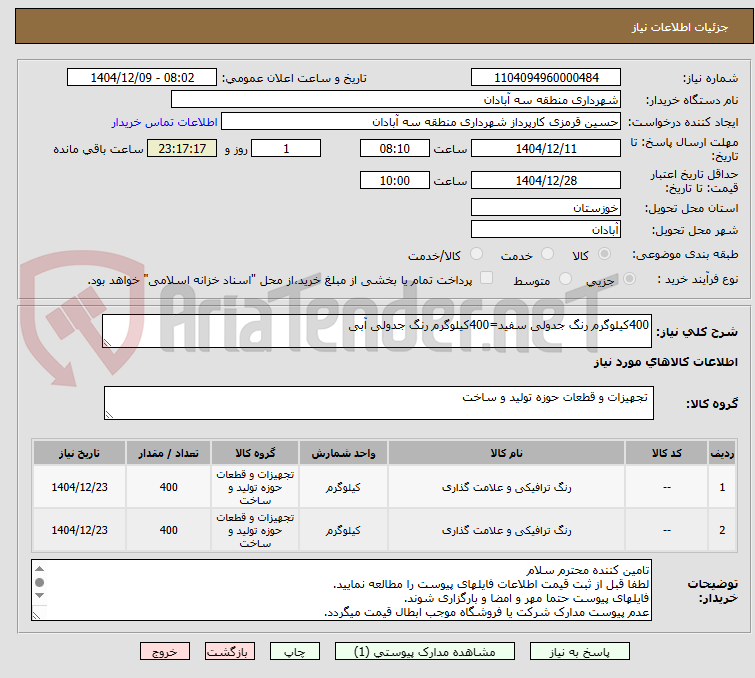Click row 2 item name رنگ ترافیکی و علامت گذاری
Screen dimensions: 755x678
tap(507, 530)
